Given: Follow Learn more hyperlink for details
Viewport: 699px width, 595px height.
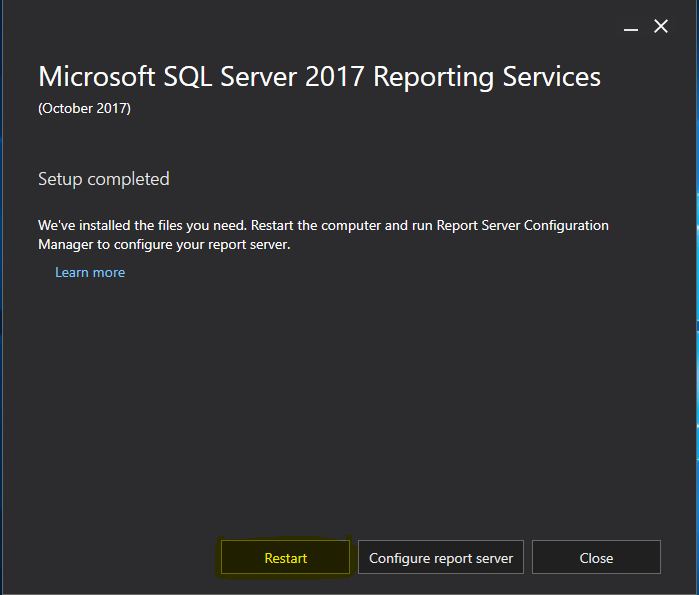Looking at the screenshot, I should coord(90,272).
